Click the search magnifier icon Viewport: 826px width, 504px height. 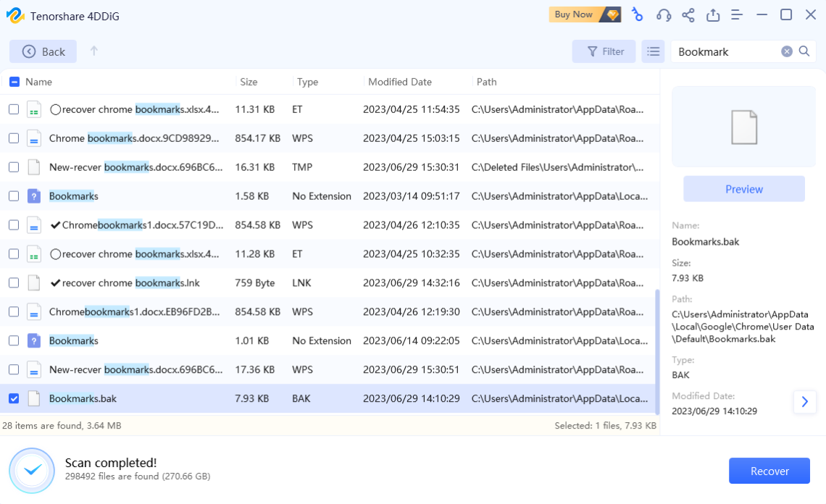804,51
